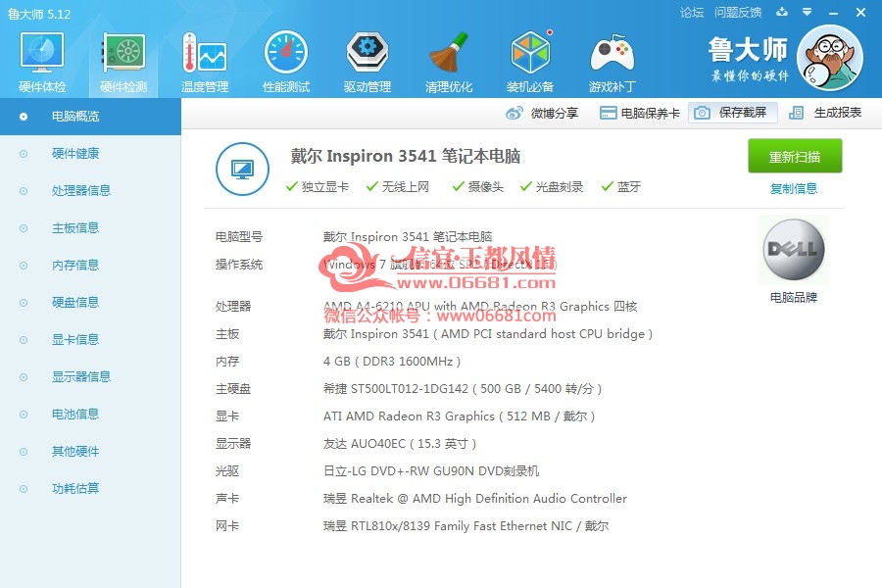The width and height of the screenshot is (882, 588).
Task: Open the title bar dropdown menu arrow
Action: (x=808, y=12)
